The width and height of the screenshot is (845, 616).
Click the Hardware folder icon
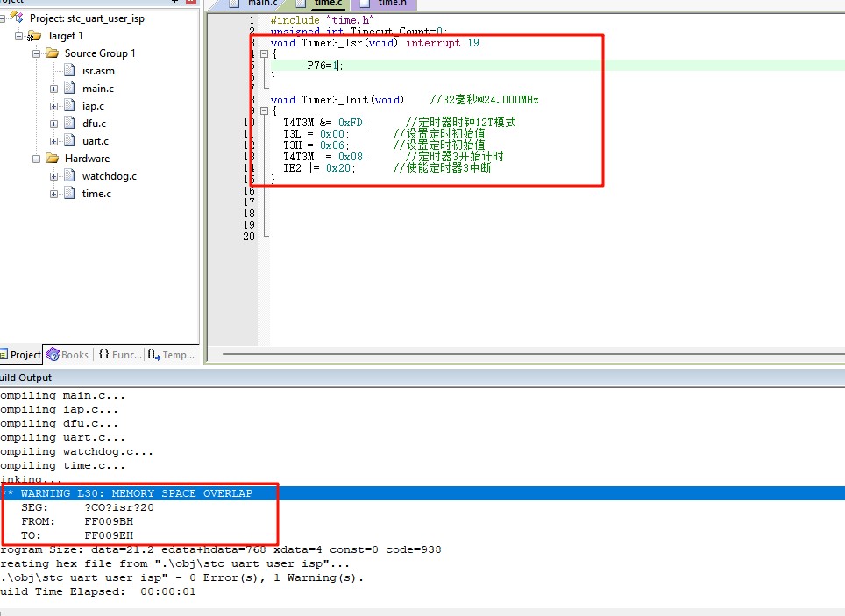53,158
